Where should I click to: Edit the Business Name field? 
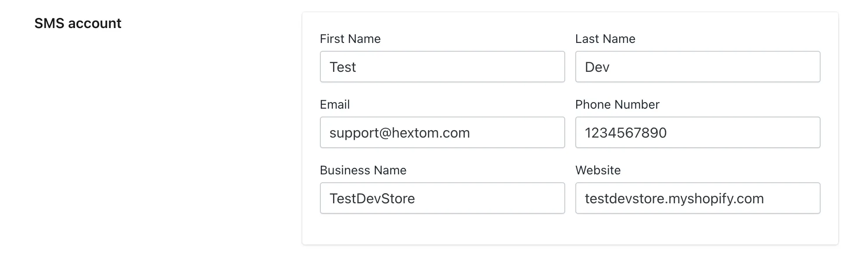point(442,198)
